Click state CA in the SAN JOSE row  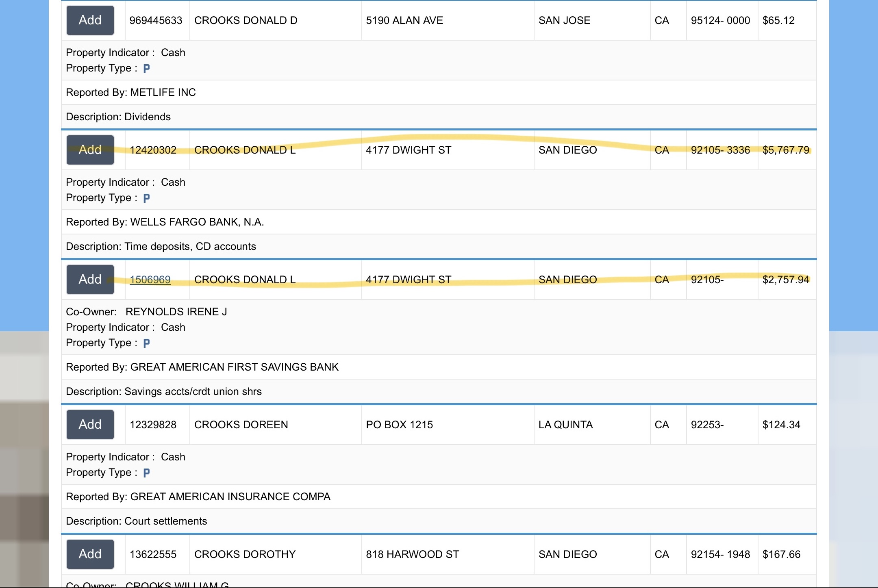[x=662, y=20]
